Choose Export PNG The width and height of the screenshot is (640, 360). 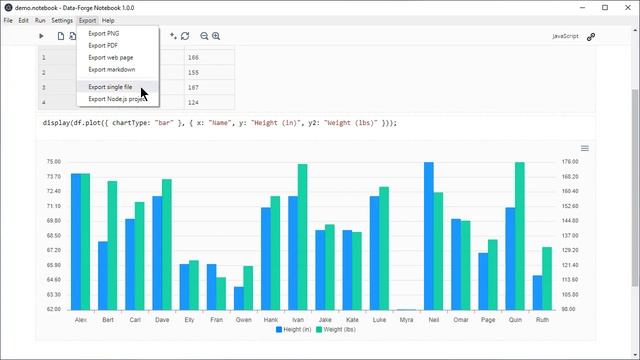point(118,33)
